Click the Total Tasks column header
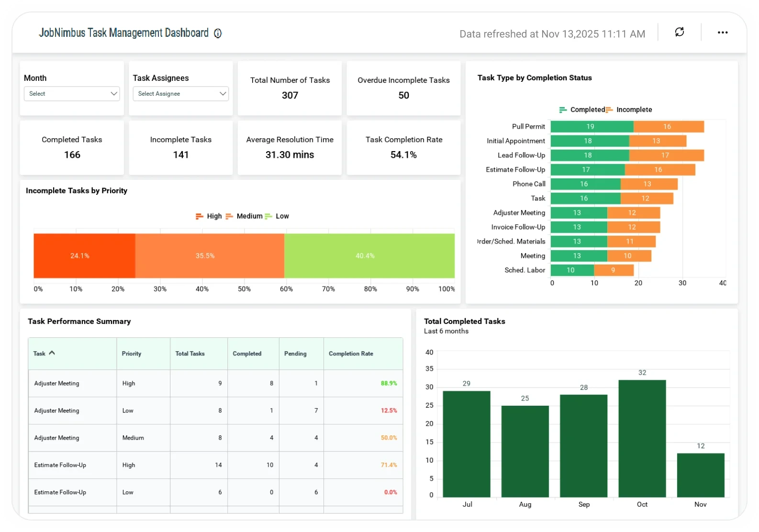759x532 pixels. [199, 354]
